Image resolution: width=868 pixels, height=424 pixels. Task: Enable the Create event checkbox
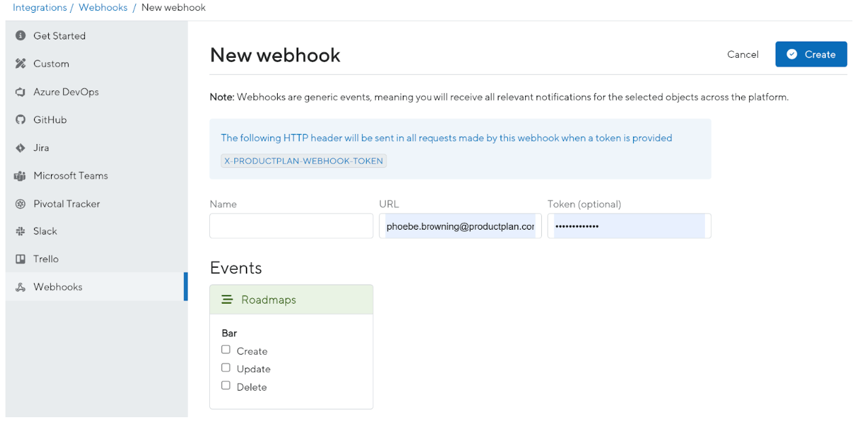[x=225, y=349]
